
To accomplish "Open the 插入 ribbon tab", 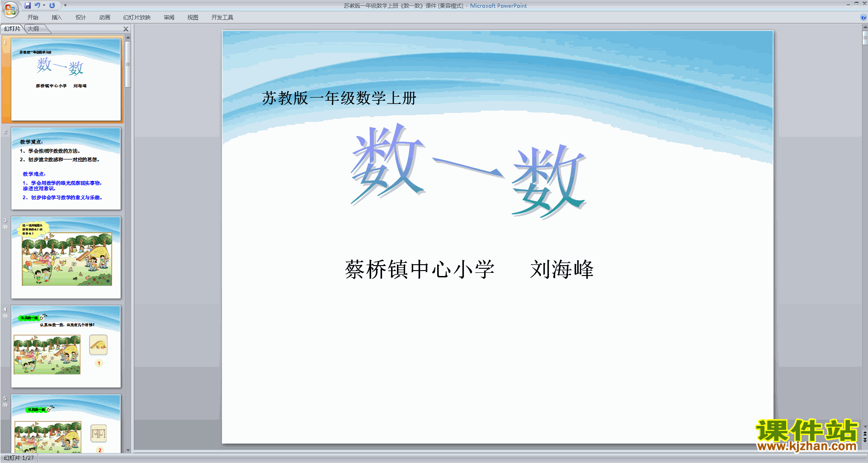I will (57, 17).
